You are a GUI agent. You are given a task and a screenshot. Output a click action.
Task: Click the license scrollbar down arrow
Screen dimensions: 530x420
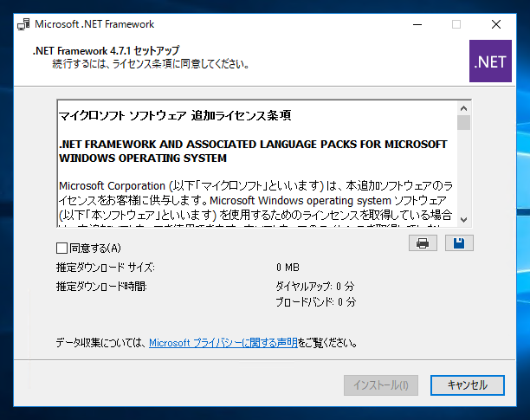point(464,220)
